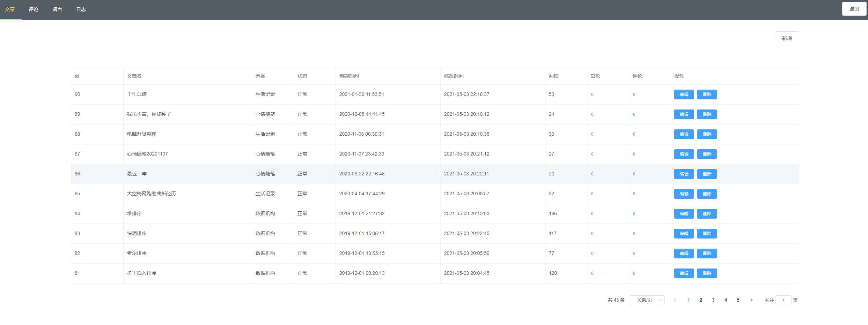Click the 退出 logout button
The height and width of the screenshot is (325, 868).
(854, 9)
